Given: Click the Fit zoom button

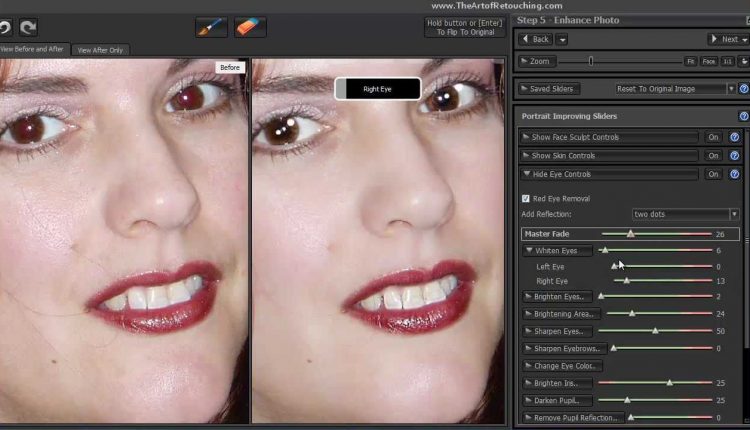Looking at the screenshot, I should (x=690, y=61).
